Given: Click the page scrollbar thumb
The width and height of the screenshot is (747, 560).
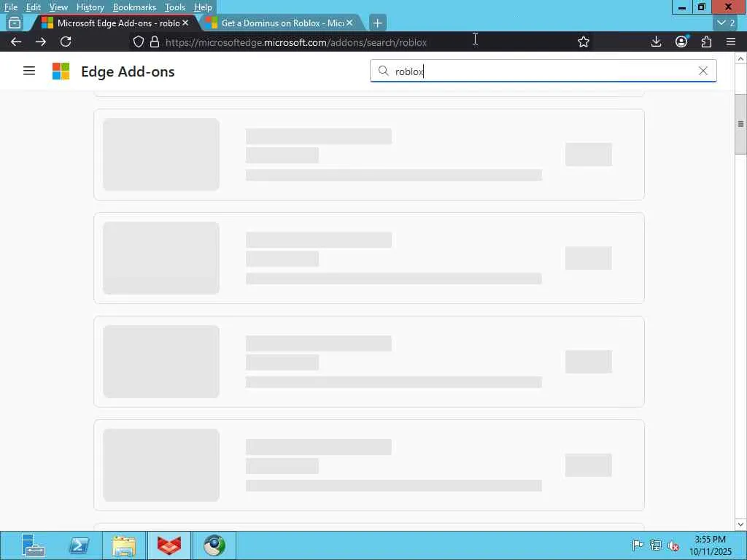Looking at the screenshot, I should click(740, 124).
